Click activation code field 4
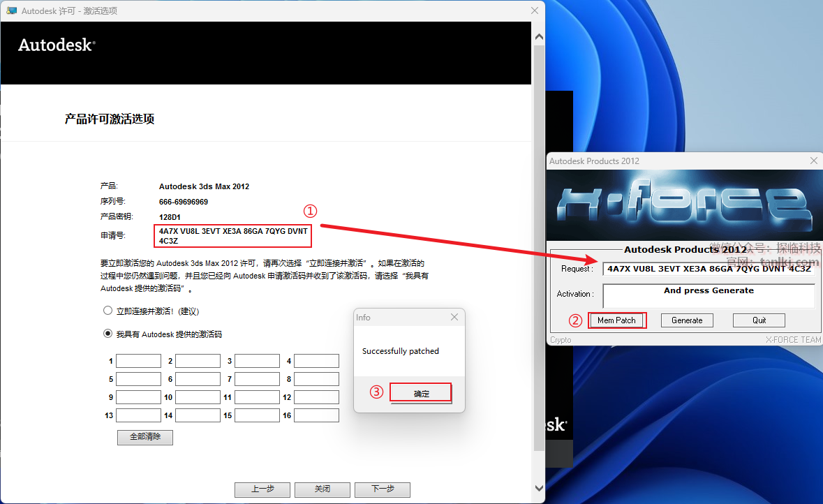823x504 pixels. (316, 361)
